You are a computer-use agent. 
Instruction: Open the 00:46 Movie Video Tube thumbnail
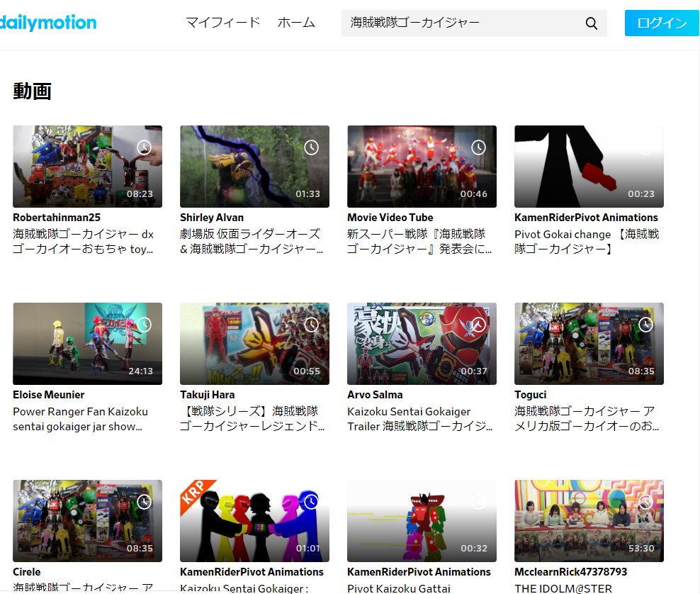pyautogui.click(x=422, y=166)
